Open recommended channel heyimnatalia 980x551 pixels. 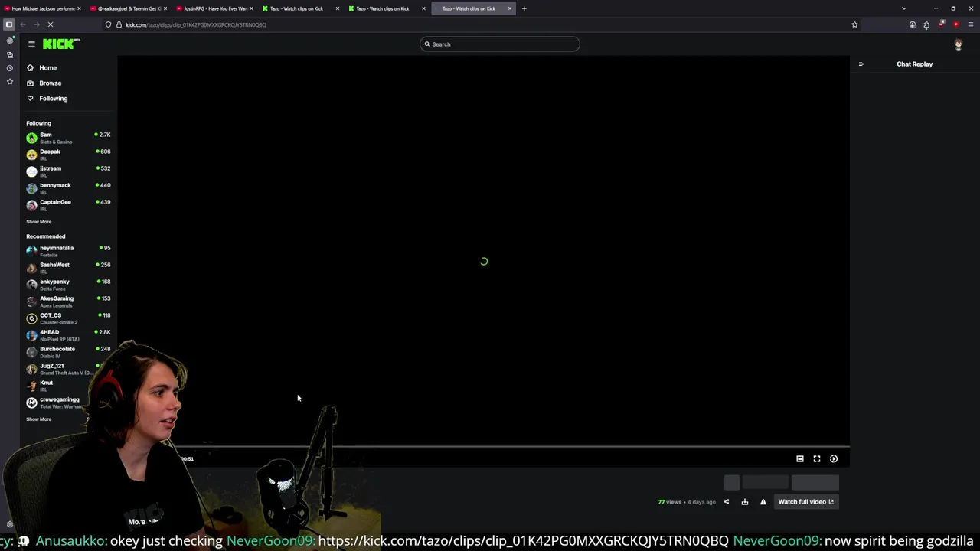point(68,251)
